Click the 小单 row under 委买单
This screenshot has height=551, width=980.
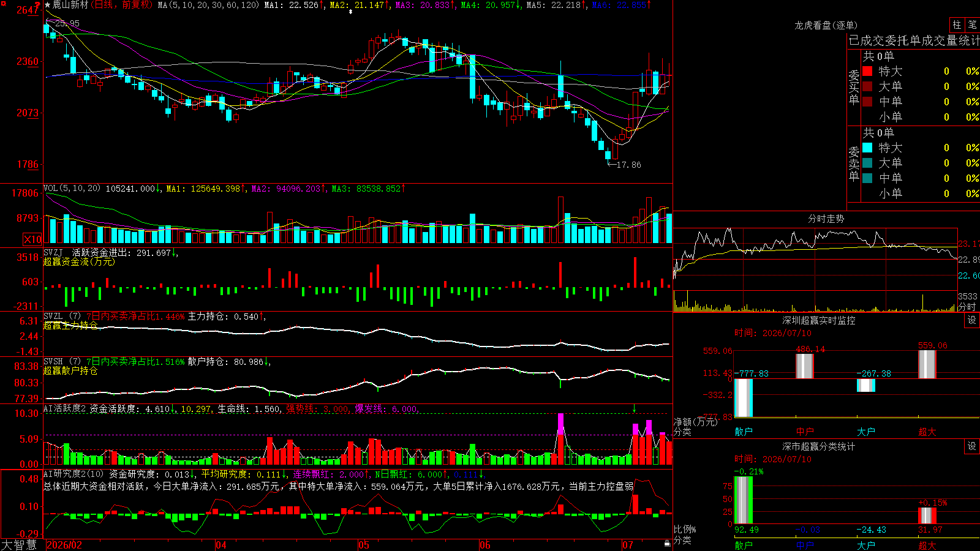(x=921, y=117)
